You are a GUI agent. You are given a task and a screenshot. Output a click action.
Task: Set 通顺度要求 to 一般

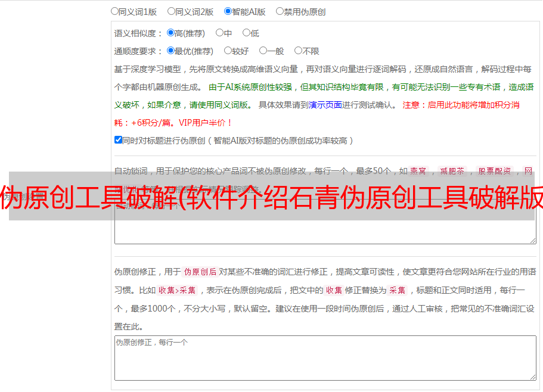tap(263, 51)
